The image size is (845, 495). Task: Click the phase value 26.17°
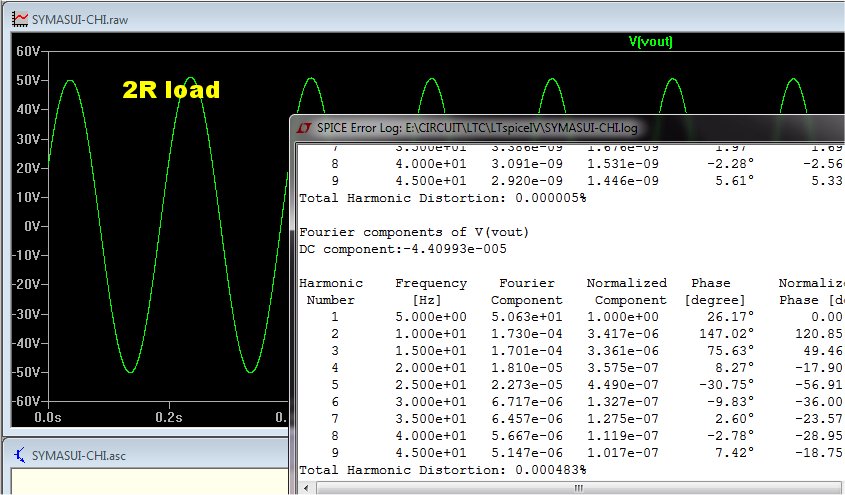pos(730,317)
